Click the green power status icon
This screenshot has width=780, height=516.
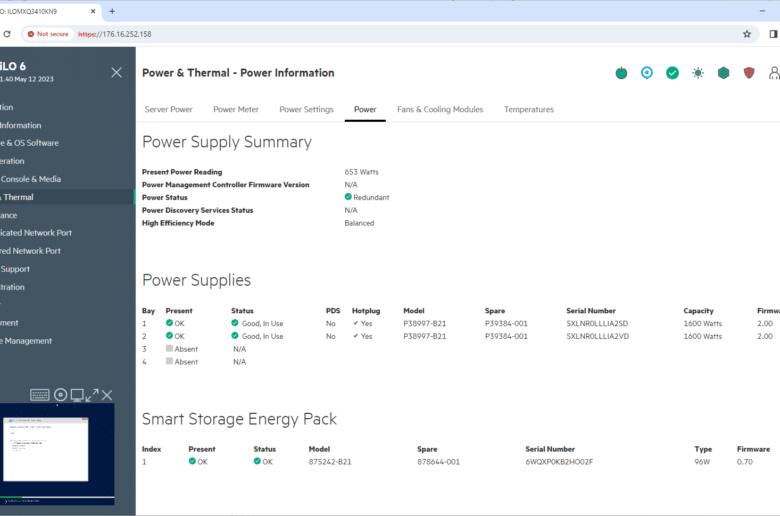click(621, 73)
